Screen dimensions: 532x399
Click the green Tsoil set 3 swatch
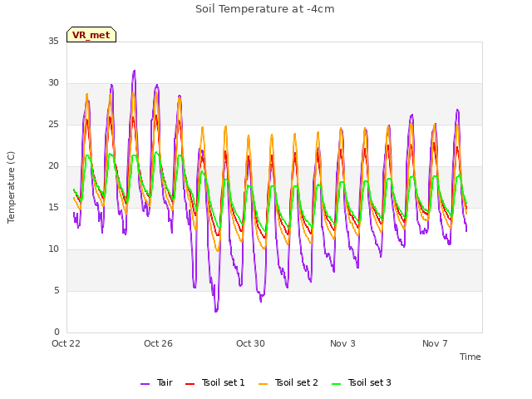coord(336,384)
